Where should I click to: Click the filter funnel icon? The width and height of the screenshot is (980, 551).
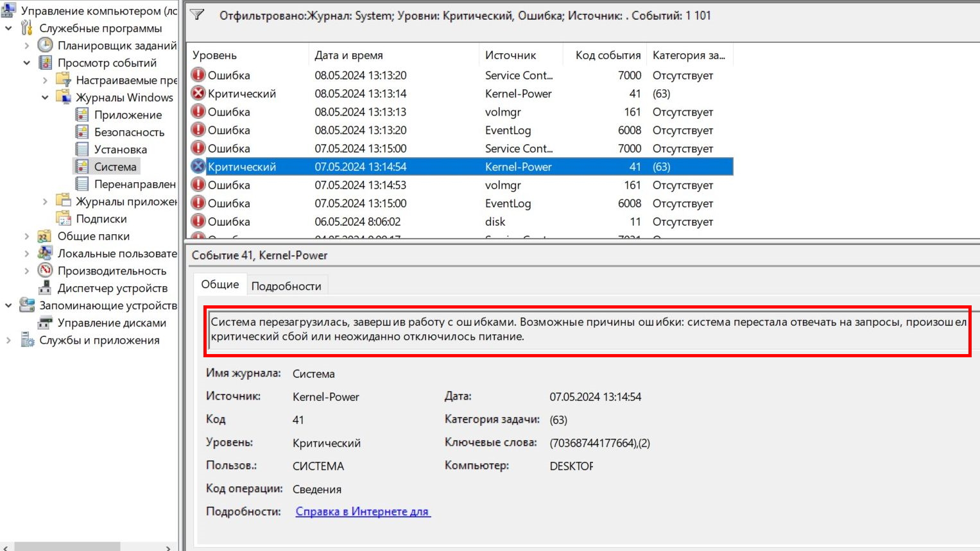tap(197, 15)
